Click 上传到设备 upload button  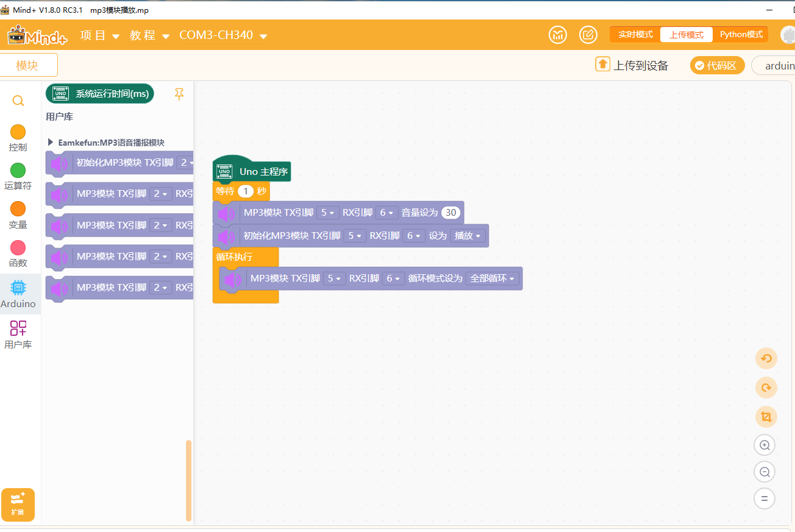[632, 65]
